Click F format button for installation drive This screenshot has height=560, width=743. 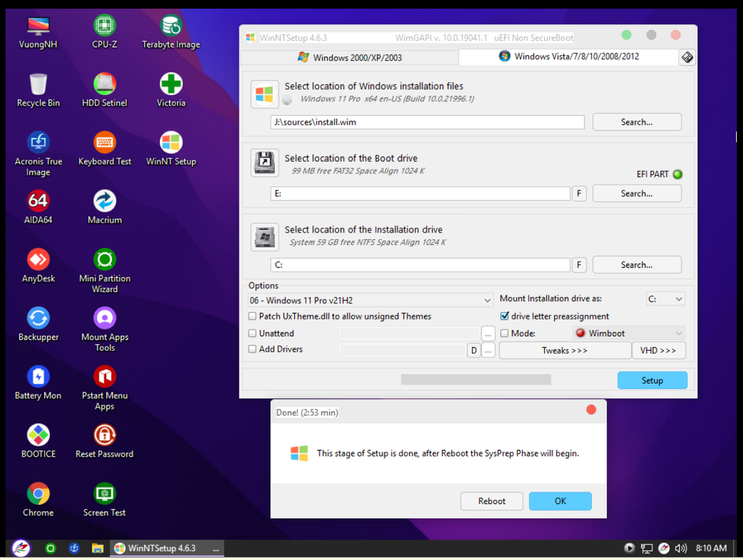(x=579, y=265)
